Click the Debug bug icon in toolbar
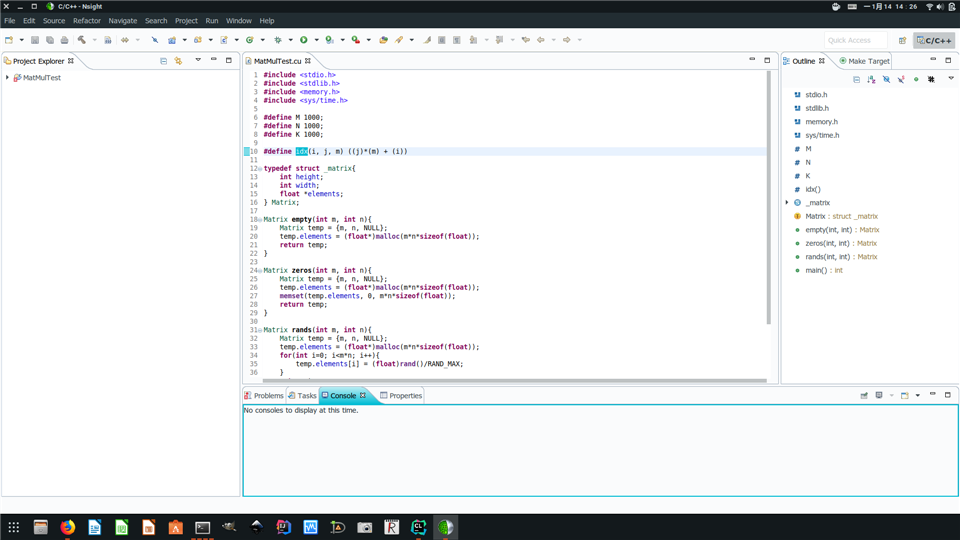 coord(278,40)
